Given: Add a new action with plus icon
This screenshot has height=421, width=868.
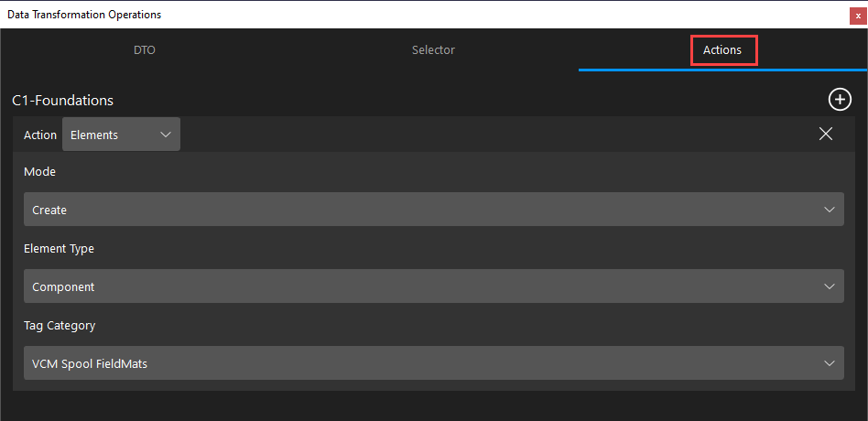Looking at the screenshot, I should coord(840,100).
